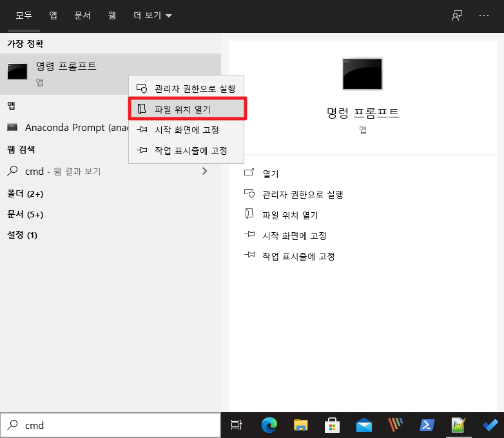Click the open-window icon beside 열기

pyautogui.click(x=249, y=172)
